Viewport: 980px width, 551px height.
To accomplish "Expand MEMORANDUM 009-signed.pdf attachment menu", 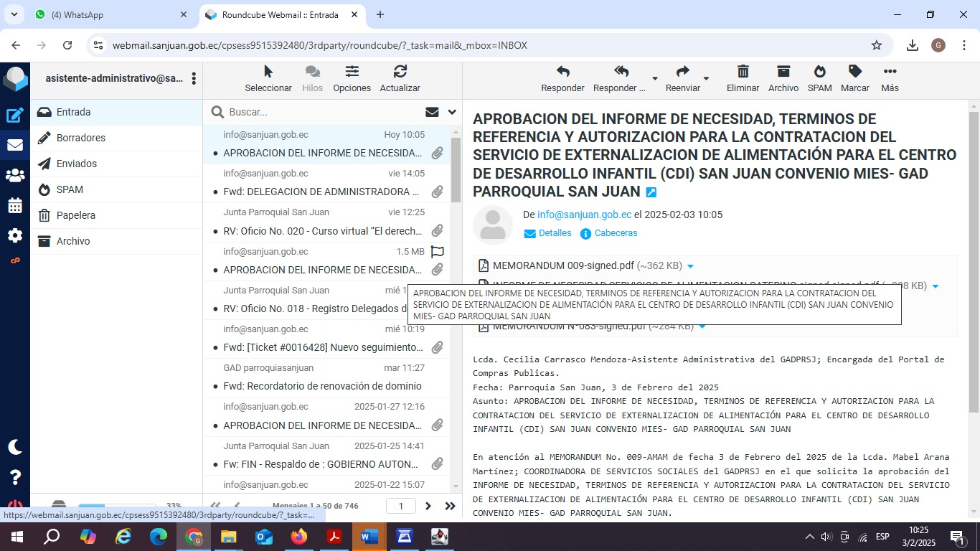I will tap(690, 266).
